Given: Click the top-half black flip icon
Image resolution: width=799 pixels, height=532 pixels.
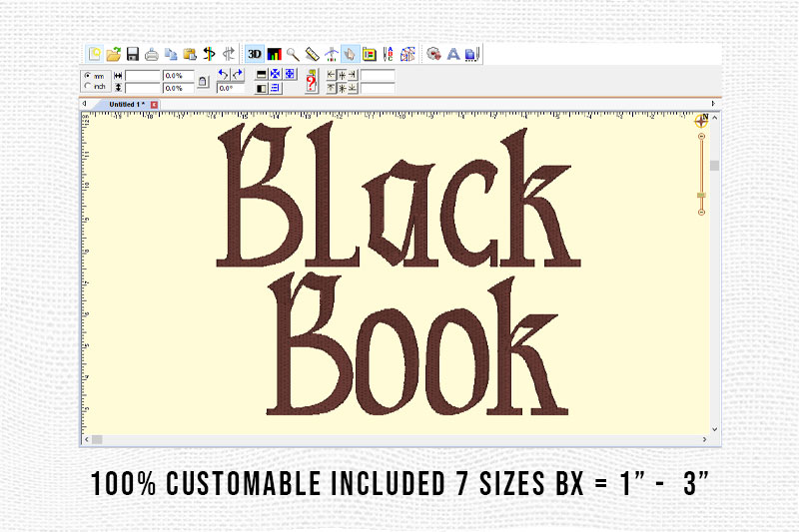Looking at the screenshot, I should click(x=262, y=74).
